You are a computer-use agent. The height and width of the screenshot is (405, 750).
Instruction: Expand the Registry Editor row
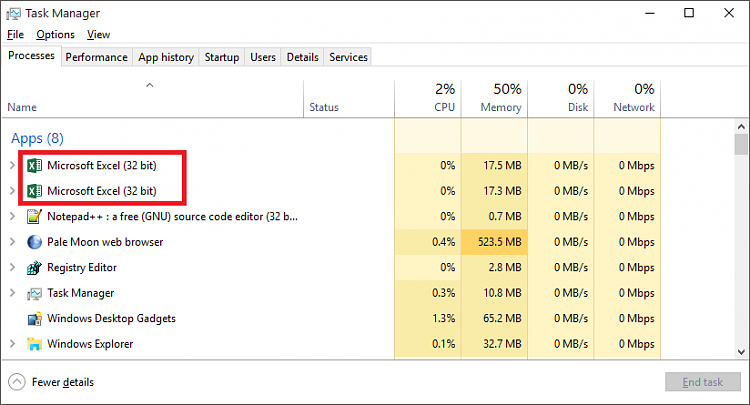(12, 267)
